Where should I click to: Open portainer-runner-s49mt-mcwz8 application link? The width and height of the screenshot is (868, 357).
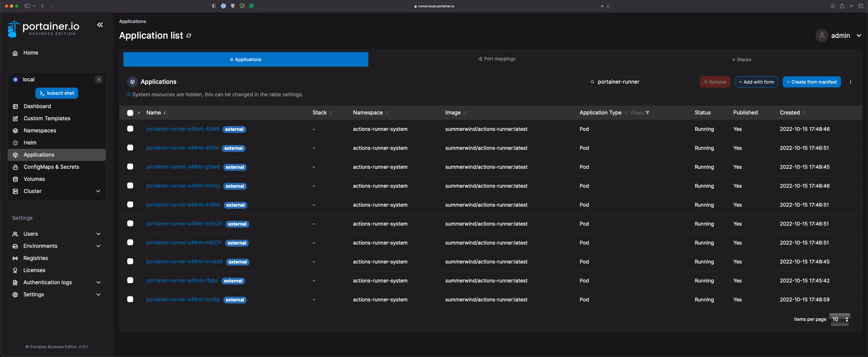[184, 261]
